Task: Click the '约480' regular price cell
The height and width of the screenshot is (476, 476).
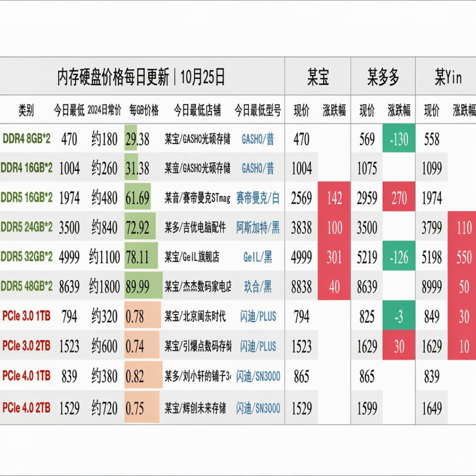Action: [104, 198]
